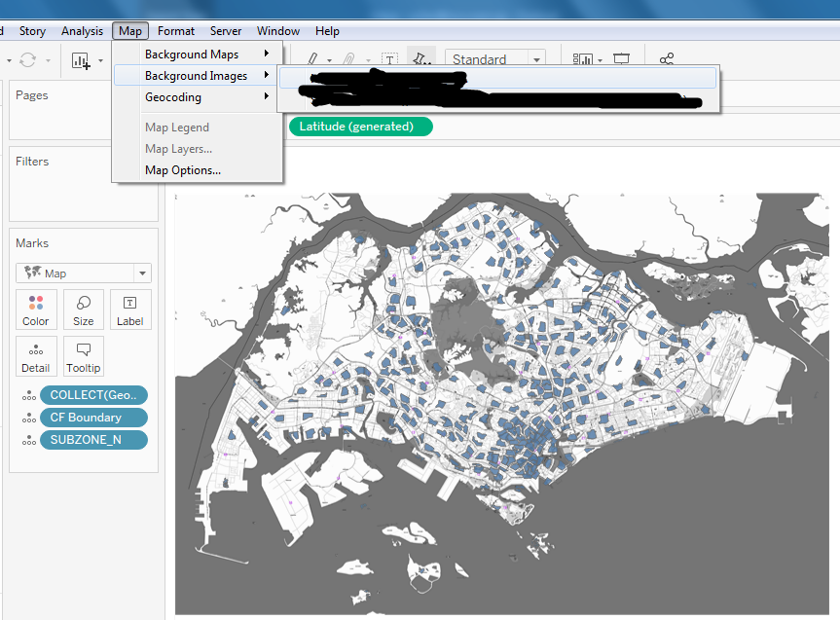The width and height of the screenshot is (840, 620).
Task: Open the Analysis menu
Action: [82, 30]
